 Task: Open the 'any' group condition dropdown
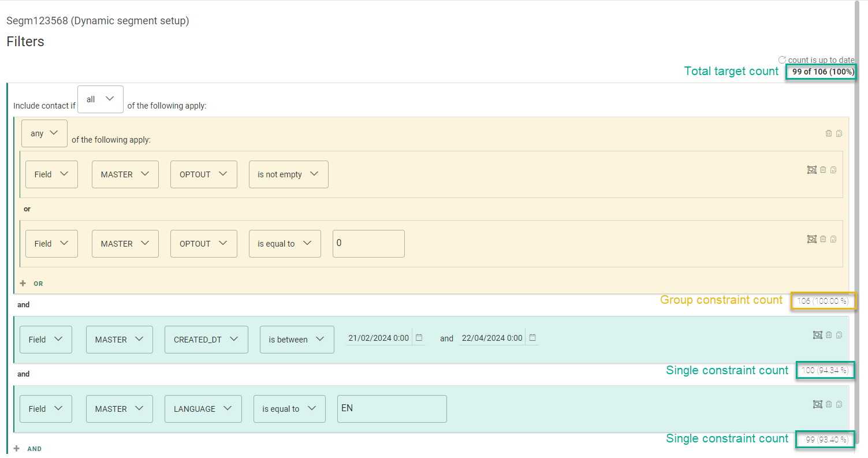(44, 133)
